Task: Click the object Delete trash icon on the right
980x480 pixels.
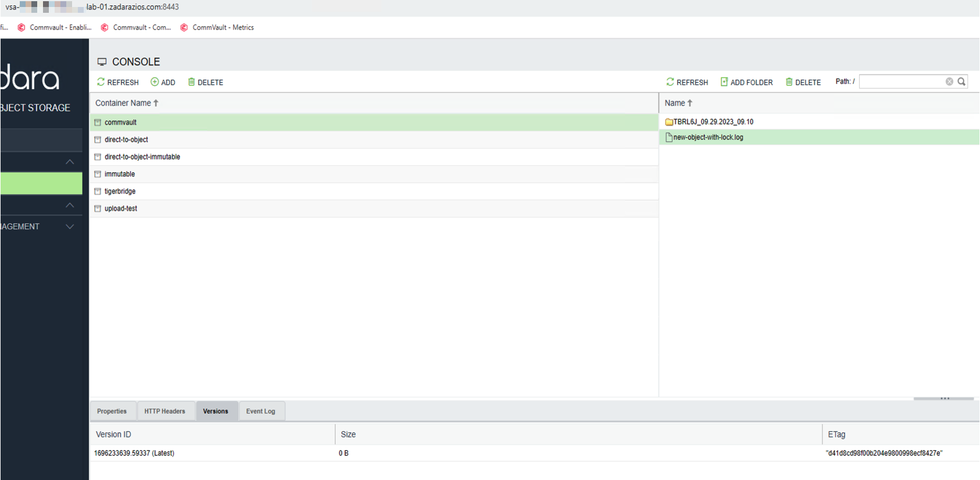Action: (789, 82)
